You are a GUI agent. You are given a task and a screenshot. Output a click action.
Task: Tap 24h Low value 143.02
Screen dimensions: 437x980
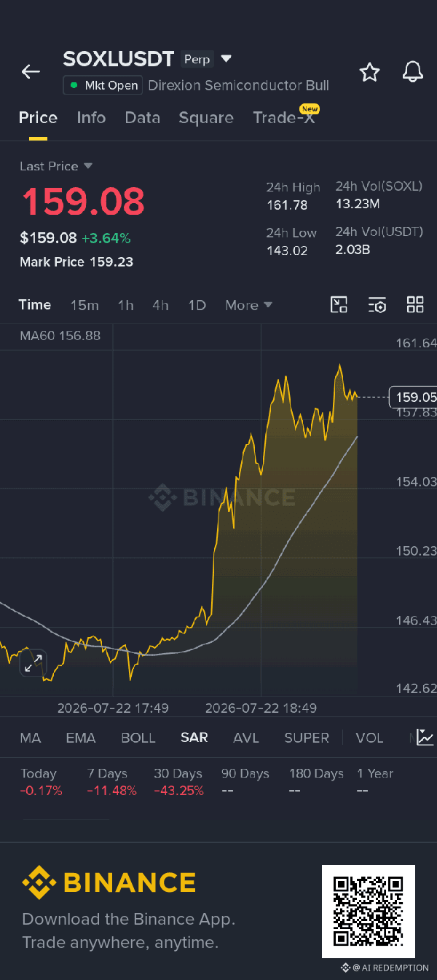click(x=287, y=250)
